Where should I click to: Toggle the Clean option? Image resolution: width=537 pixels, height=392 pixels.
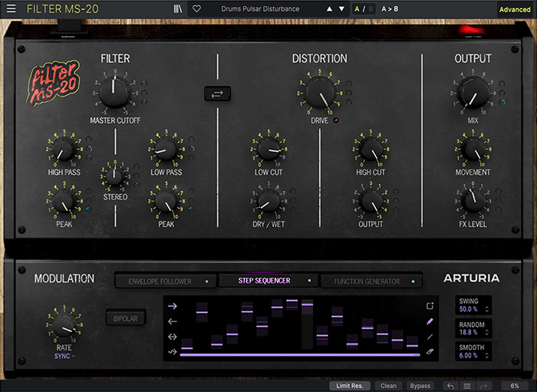[x=388, y=386]
